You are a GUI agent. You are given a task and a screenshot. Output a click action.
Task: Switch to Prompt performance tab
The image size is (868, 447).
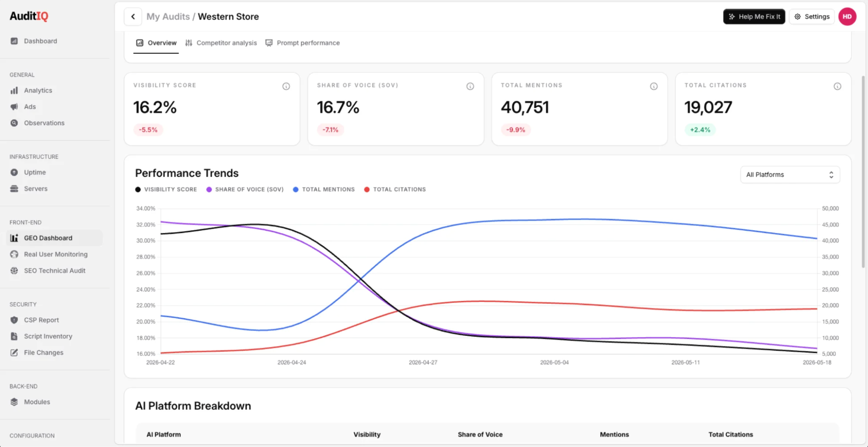(x=303, y=43)
